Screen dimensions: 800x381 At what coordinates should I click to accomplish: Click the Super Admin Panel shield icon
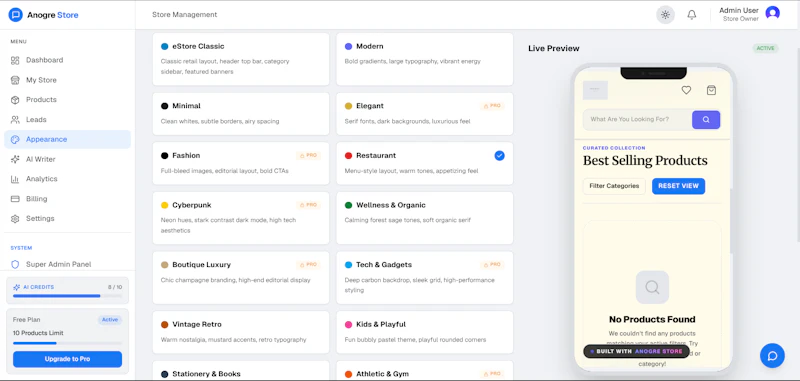click(x=15, y=264)
